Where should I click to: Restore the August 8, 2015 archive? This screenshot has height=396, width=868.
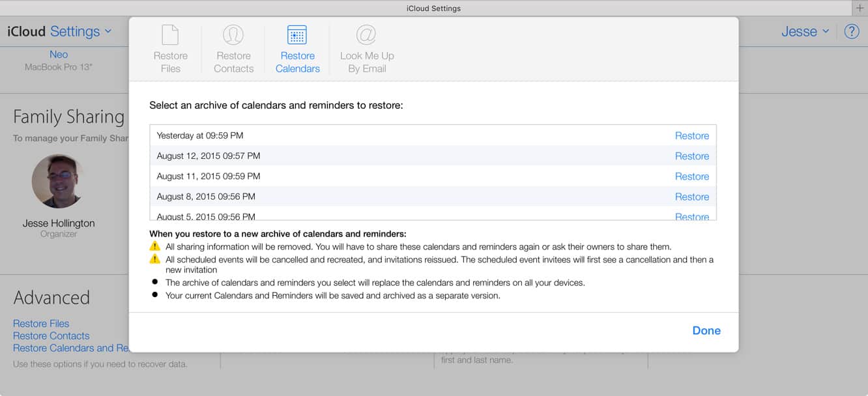click(692, 196)
